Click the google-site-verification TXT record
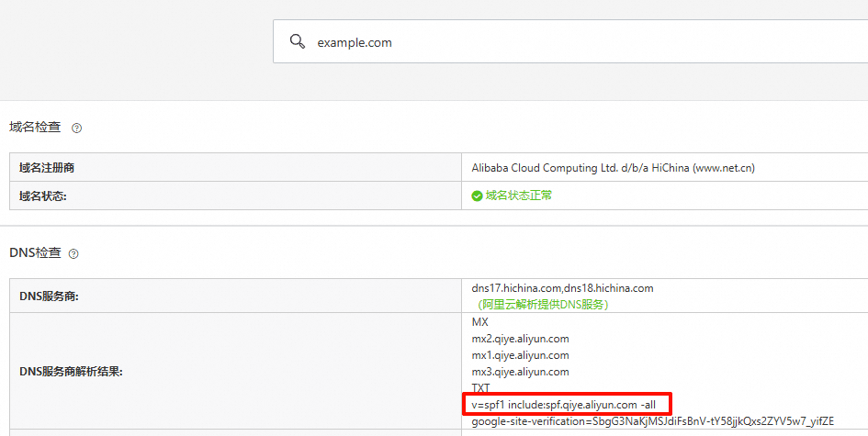This screenshot has width=868, height=436. point(652,421)
